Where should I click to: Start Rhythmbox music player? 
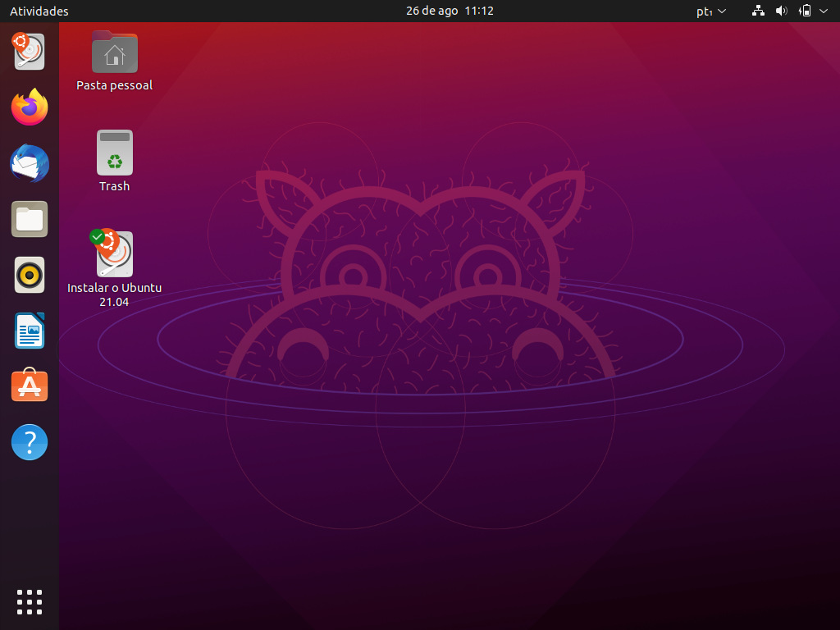(x=30, y=275)
